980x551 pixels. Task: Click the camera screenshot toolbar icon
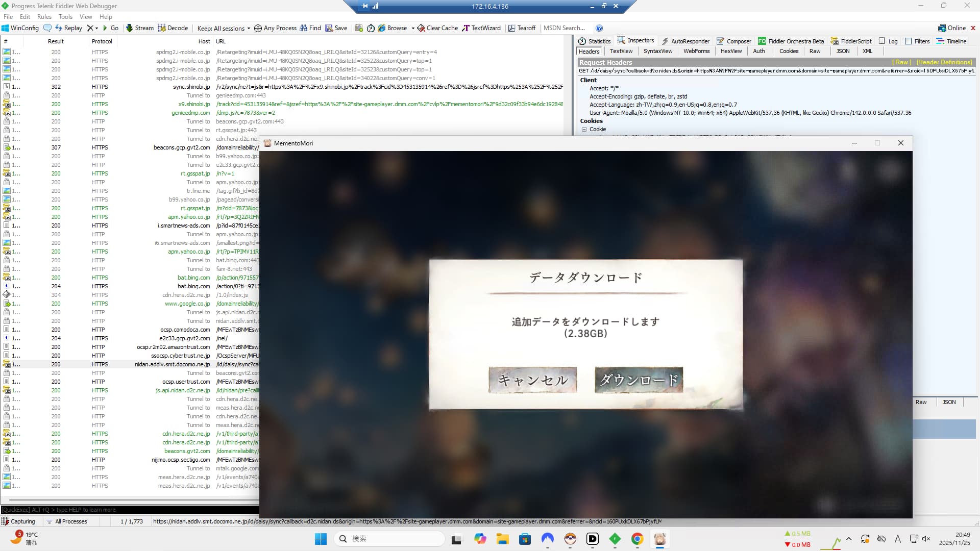[x=359, y=28]
